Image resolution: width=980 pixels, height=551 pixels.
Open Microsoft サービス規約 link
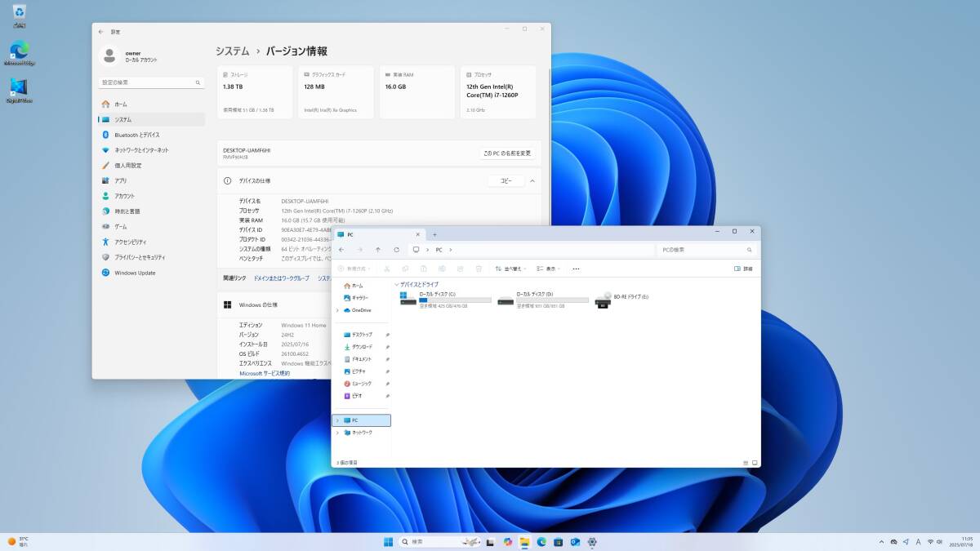[x=265, y=373]
